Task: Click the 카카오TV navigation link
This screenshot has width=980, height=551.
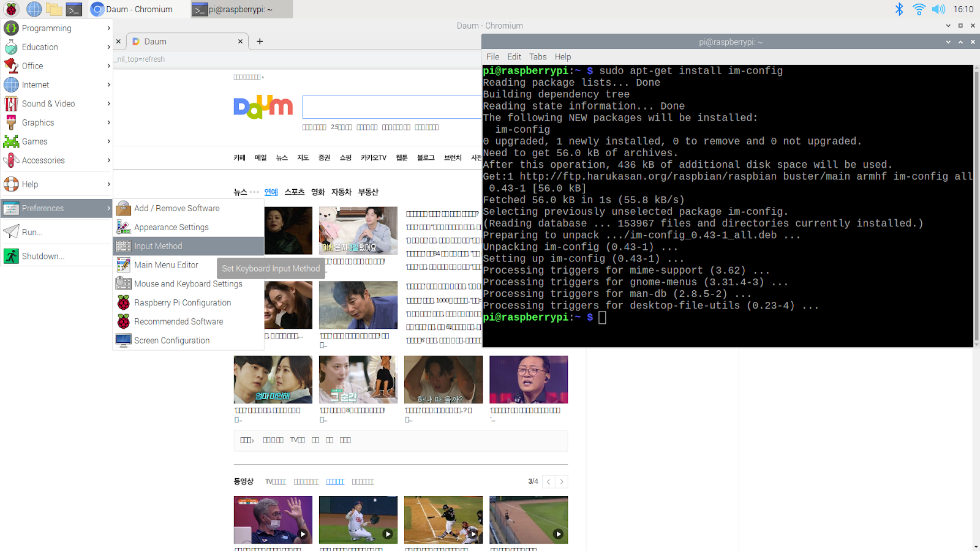Action: (374, 158)
